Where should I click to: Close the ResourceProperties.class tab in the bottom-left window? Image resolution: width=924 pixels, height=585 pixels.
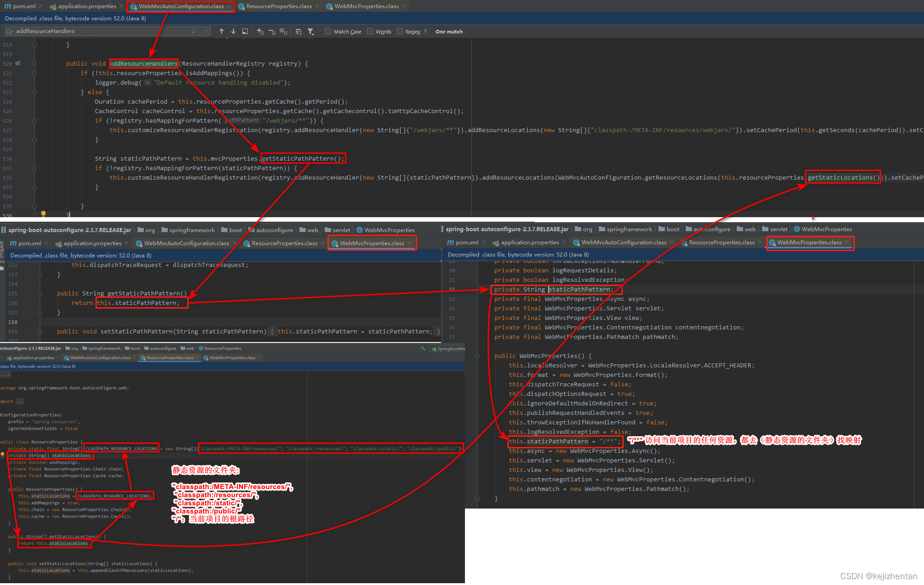[x=197, y=357]
